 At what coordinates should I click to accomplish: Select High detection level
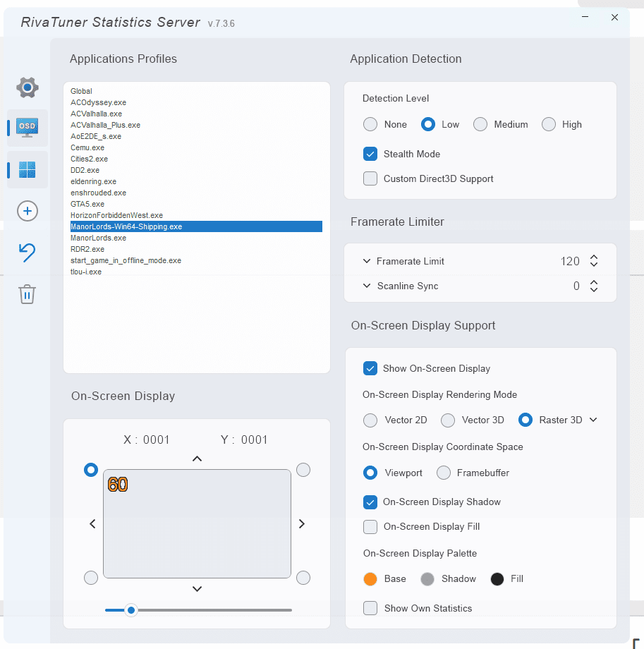coord(548,124)
